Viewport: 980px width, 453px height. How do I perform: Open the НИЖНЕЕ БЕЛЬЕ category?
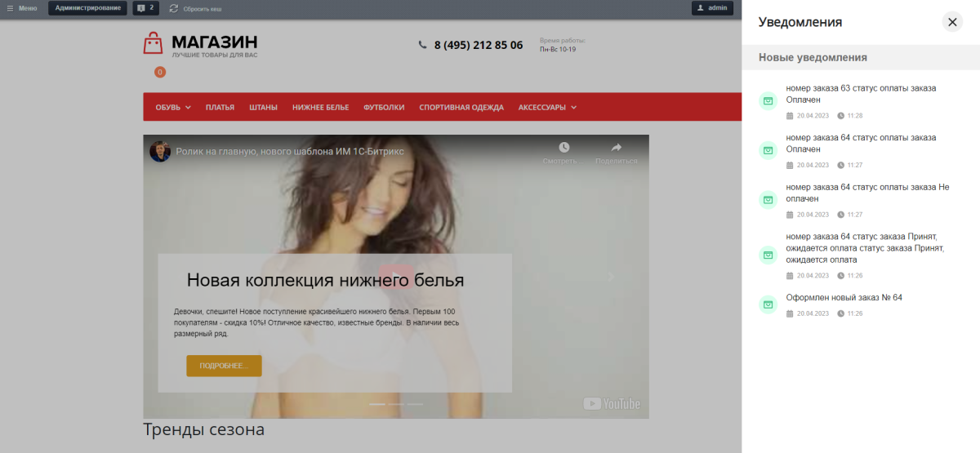[x=320, y=107]
